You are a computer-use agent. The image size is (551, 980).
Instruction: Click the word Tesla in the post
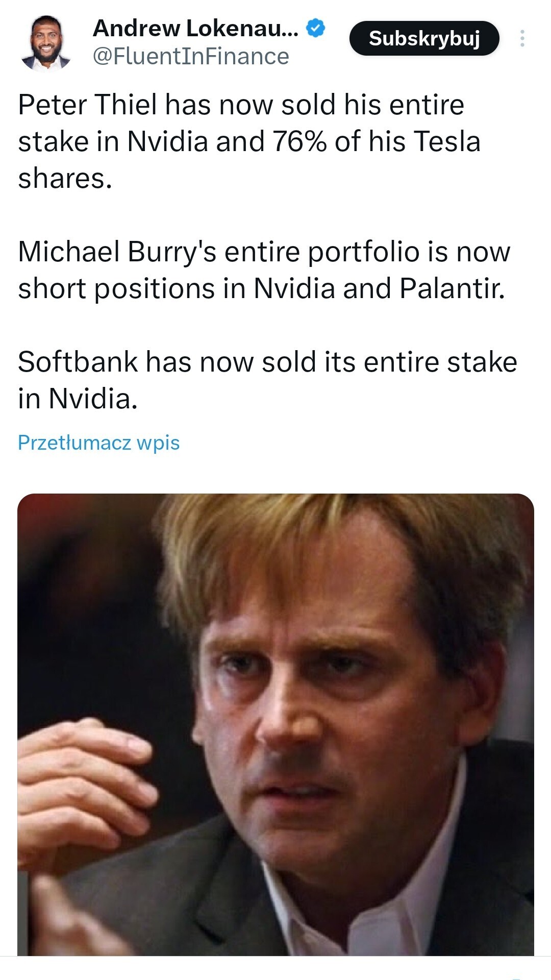pos(447,141)
